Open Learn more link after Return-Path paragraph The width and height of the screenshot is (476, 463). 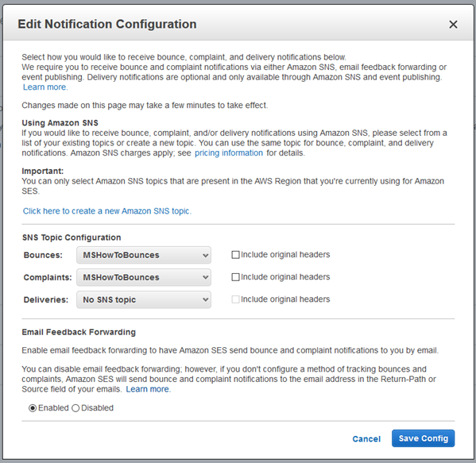click(148, 389)
